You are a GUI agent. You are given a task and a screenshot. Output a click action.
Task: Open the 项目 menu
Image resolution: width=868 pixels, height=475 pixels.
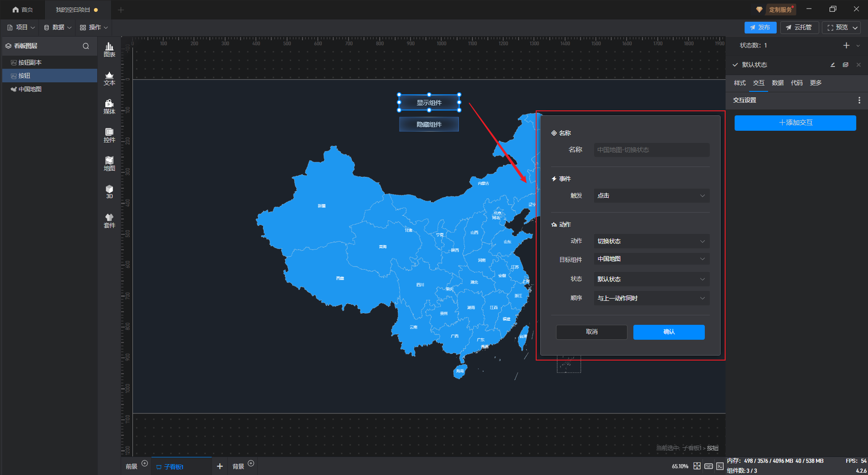(x=21, y=28)
